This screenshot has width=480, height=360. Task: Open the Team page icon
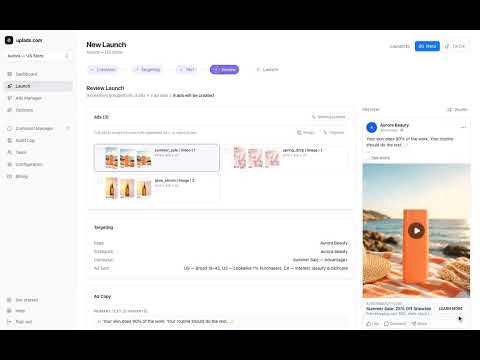coord(10,152)
